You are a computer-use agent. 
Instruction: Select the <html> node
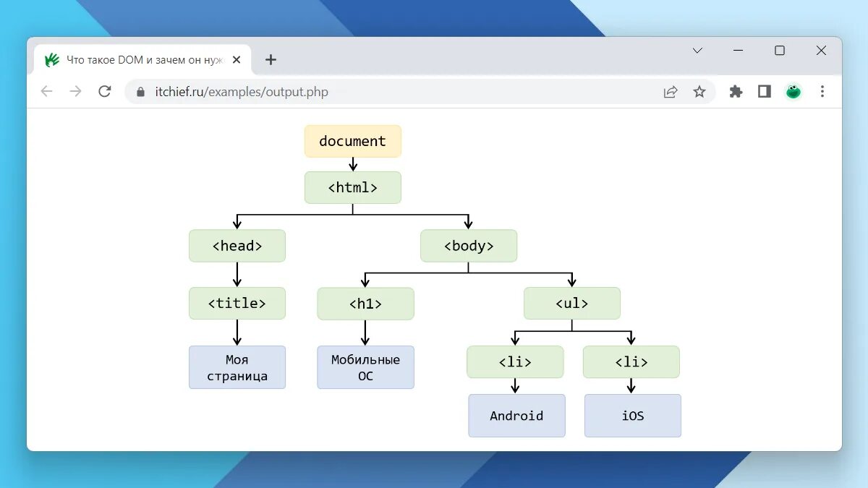(x=353, y=187)
